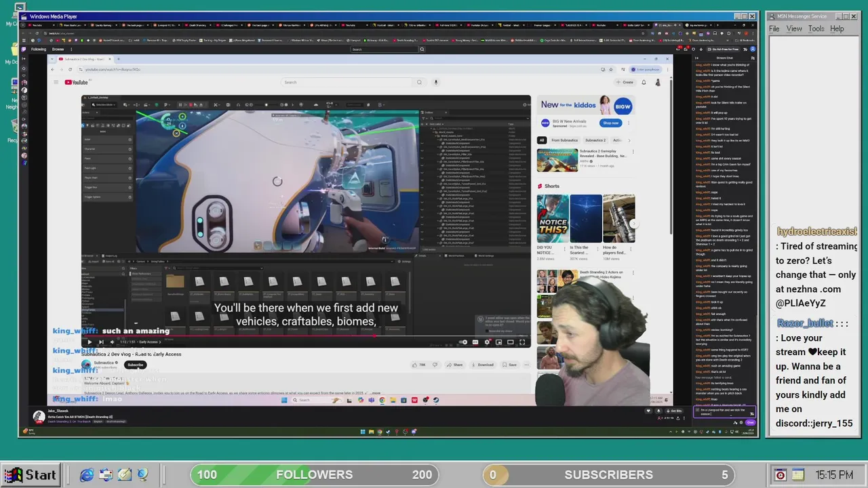Launch Internet Explorer from quick launch

87,475
